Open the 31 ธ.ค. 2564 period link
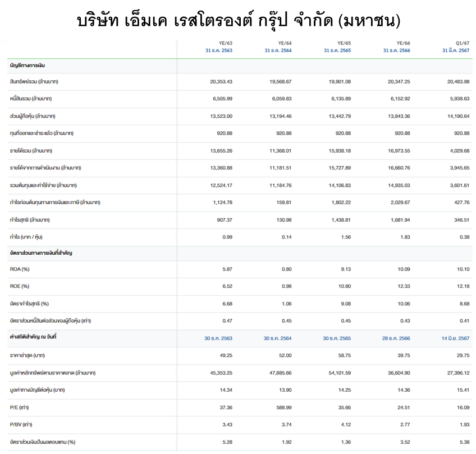Viewport: 476px width, 454px height. point(278,51)
